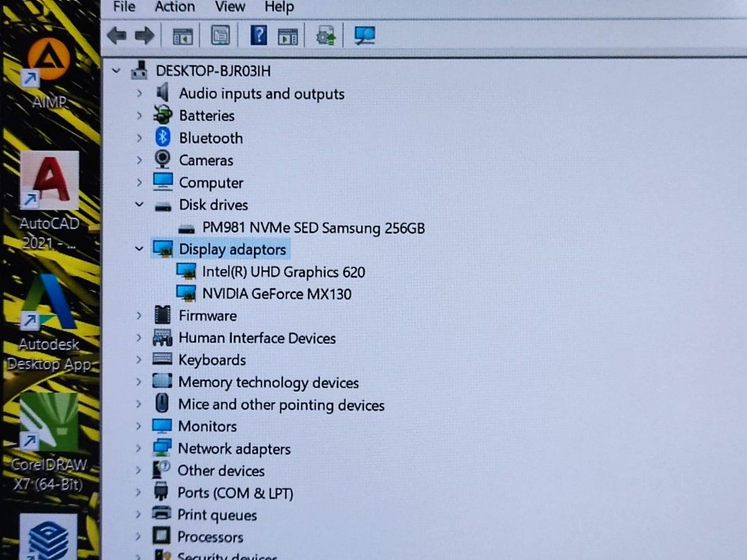This screenshot has height=560, width=747.
Task: Click the Help toolbar icon
Action: [257, 35]
